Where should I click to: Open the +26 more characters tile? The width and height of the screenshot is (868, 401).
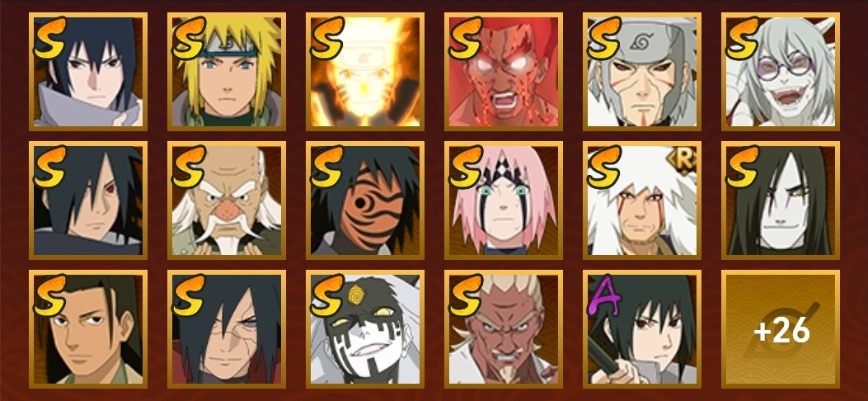780,328
